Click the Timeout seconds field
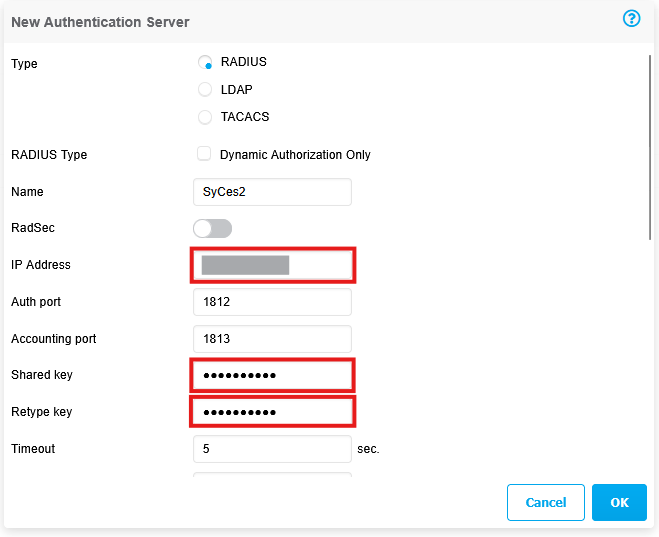The width and height of the screenshot is (659, 537). pyautogui.click(x=272, y=449)
